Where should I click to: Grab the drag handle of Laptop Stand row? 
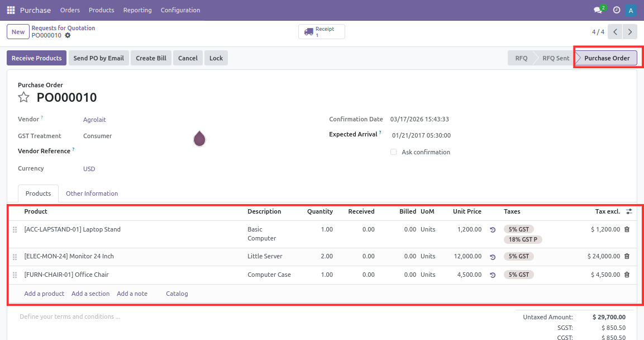coord(15,230)
